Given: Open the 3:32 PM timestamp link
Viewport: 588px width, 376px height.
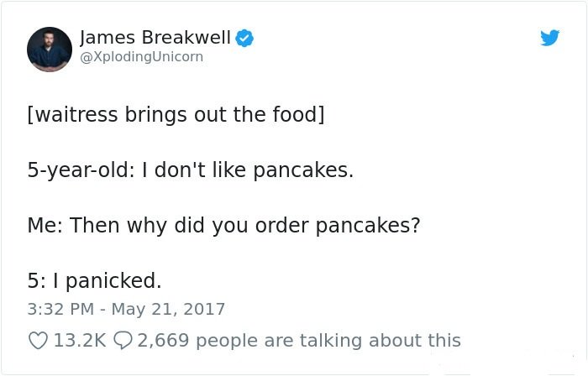Looking at the screenshot, I should point(60,310).
